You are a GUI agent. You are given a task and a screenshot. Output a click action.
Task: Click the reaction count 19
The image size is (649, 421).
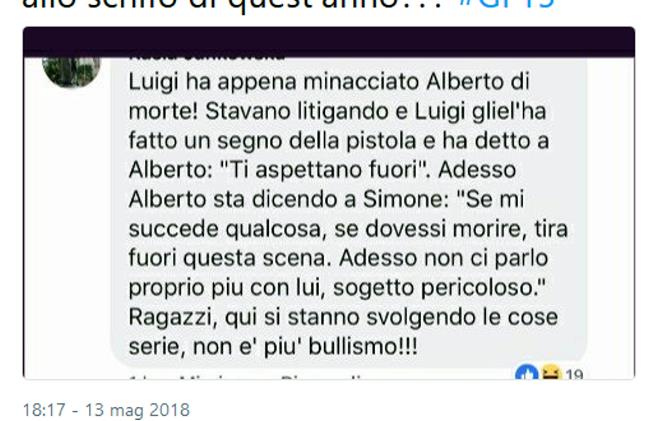tap(574, 375)
